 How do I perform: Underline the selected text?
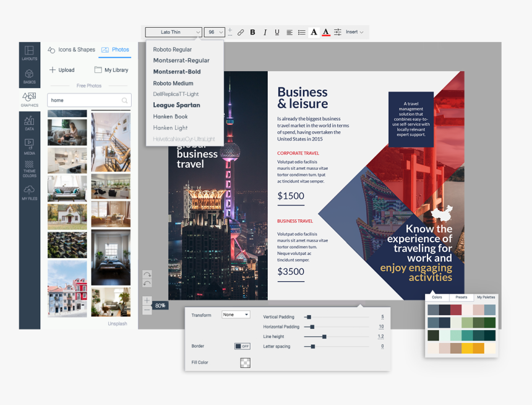[277, 32]
